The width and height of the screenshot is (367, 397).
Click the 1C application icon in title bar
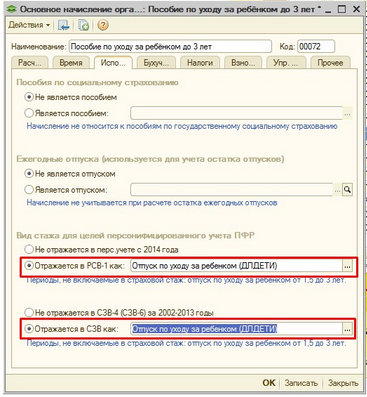coord(11,9)
